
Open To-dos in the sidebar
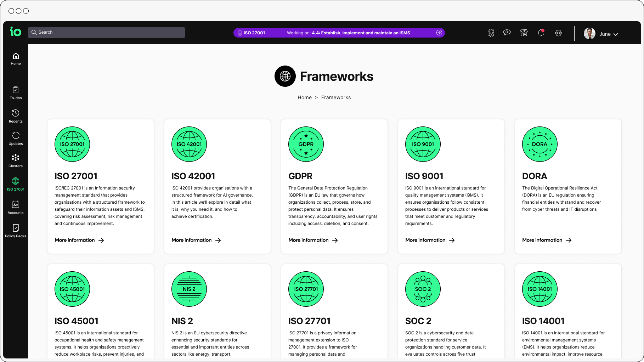point(16,93)
